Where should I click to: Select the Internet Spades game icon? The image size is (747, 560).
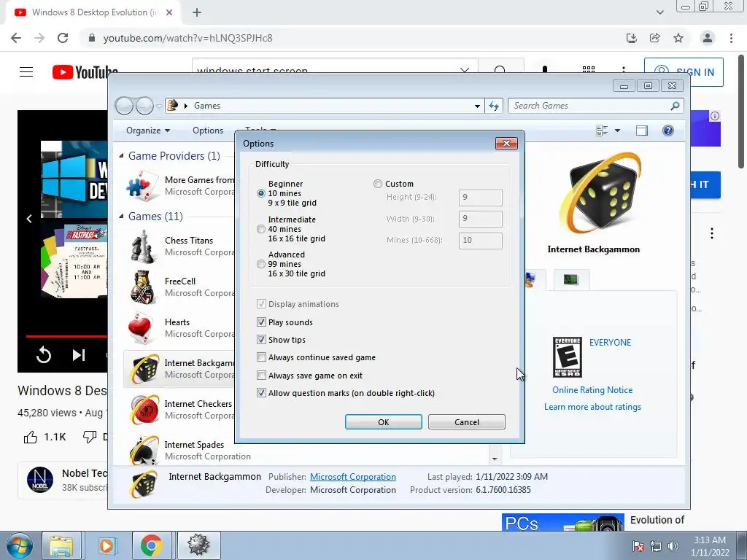[x=144, y=450]
